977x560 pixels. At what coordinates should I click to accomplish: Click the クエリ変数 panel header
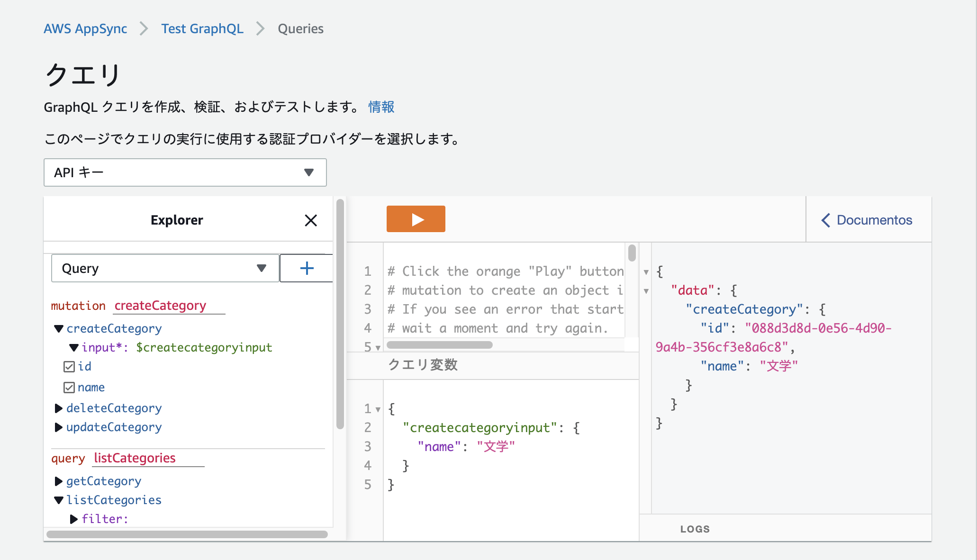pyautogui.click(x=423, y=365)
